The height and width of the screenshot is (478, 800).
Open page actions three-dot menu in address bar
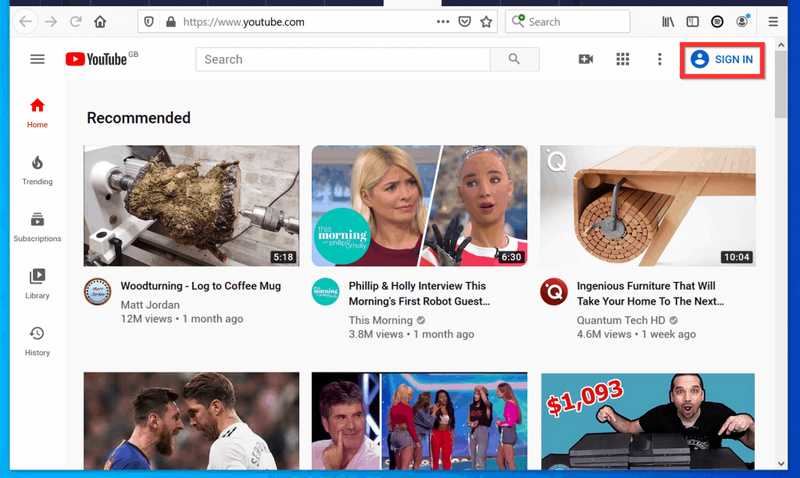coord(443,22)
